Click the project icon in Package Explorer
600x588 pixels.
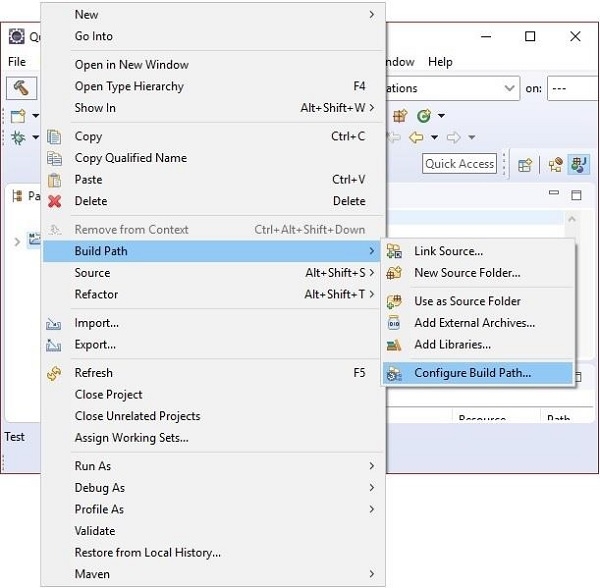coord(34,239)
